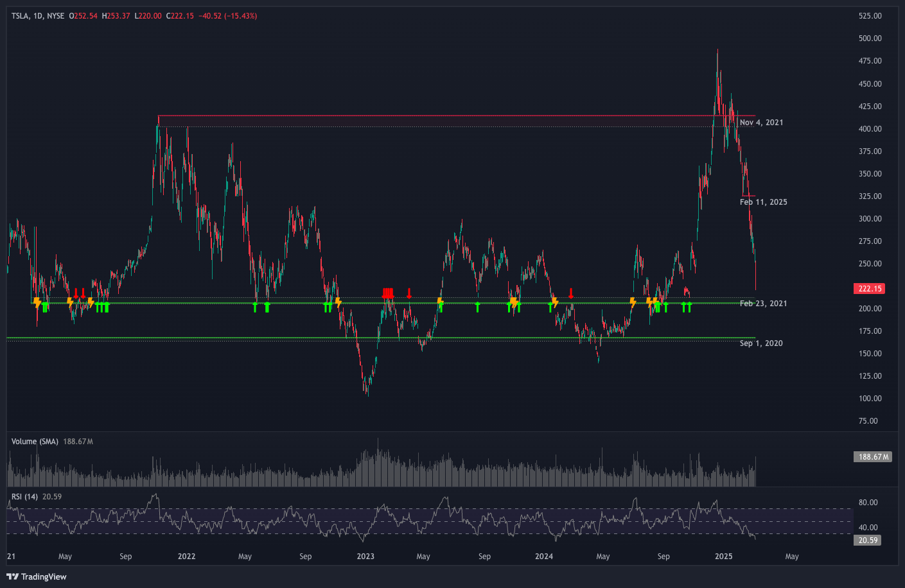Viewport: 905px width, 588px height.
Task: Click the 500.00 price axis label
Action: [x=870, y=39]
